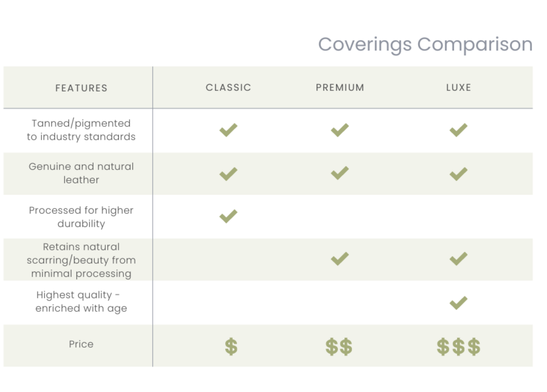Click the Price row label
Screen dimensions: 547x392
point(81,344)
